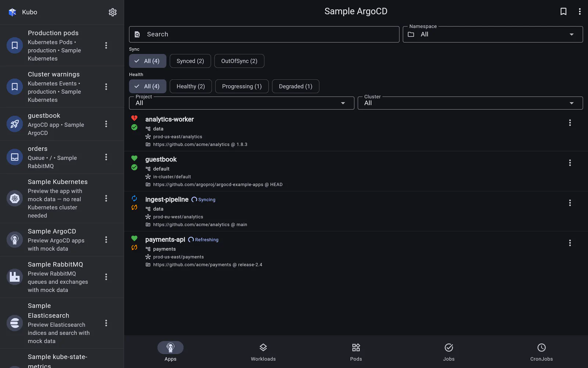Open more options for Production pods
Image resolution: width=588 pixels, height=368 pixels.
(x=106, y=45)
